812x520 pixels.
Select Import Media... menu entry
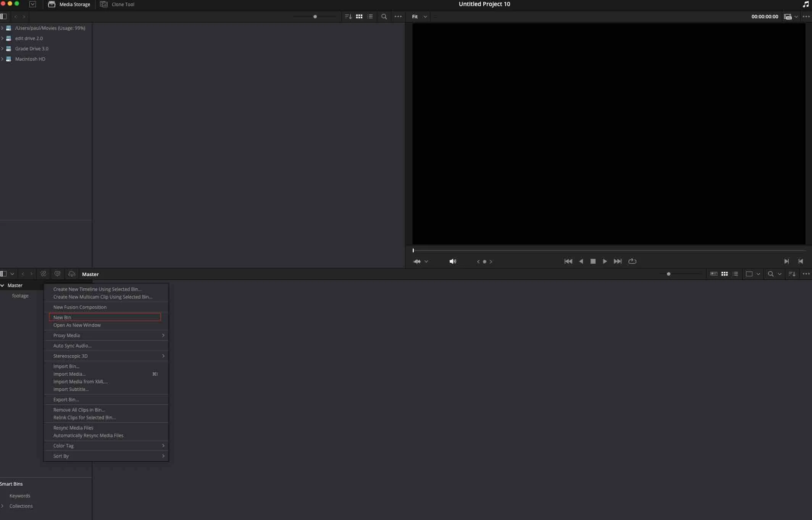tap(69, 374)
